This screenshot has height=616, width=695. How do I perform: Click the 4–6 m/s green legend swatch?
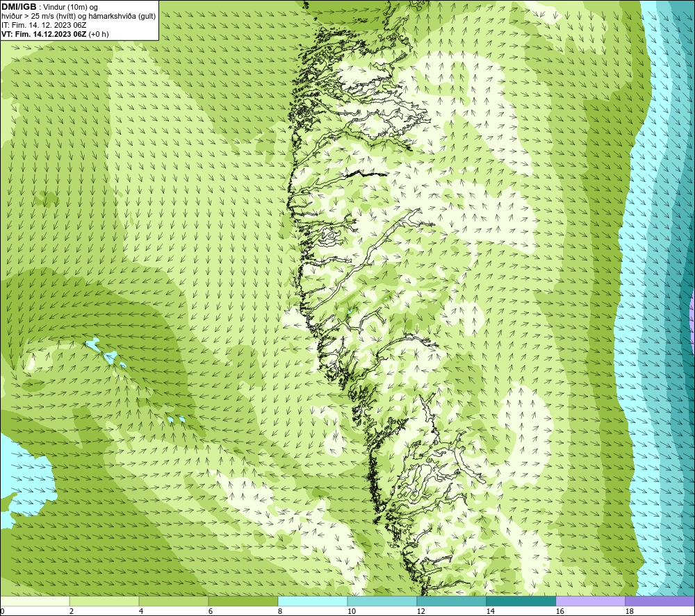[174, 601]
